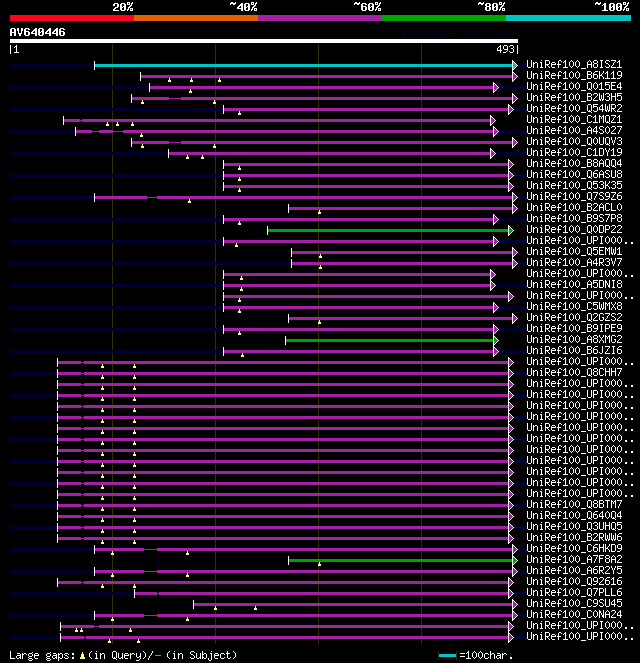Image resolution: width=640 pixels, height=663 pixels.
Task: Select the UniRef100_C5WMX8 label
Action: tap(574, 306)
